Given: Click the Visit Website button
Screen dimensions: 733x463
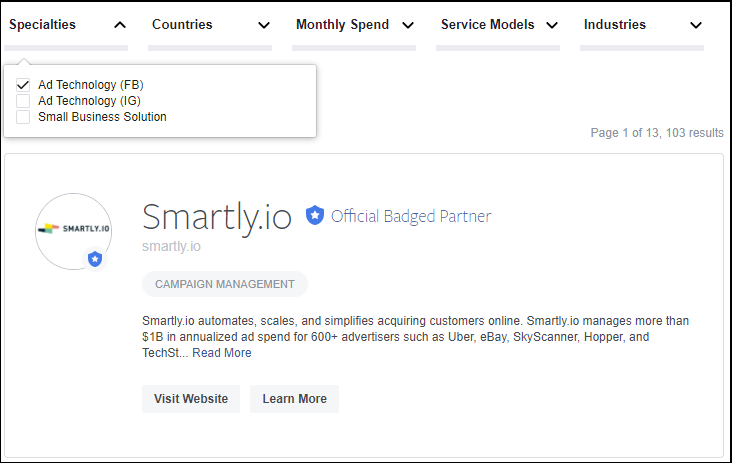Looking at the screenshot, I should pyautogui.click(x=191, y=398).
